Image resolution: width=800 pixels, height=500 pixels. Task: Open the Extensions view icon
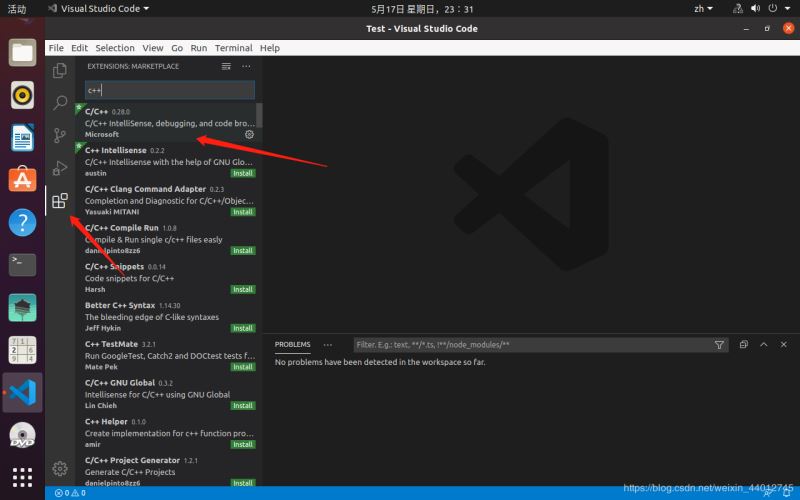pyautogui.click(x=60, y=201)
